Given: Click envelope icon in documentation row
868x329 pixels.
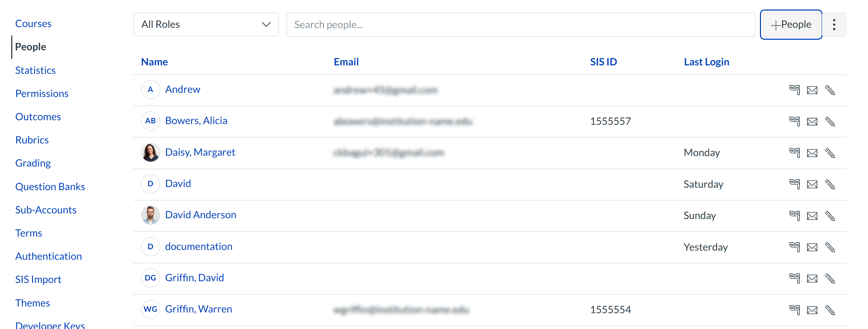Looking at the screenshot, I should coord(812,247).
